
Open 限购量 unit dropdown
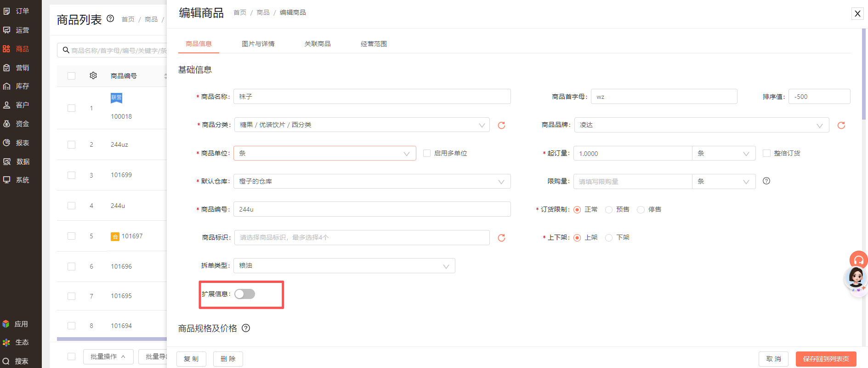[724, 182]
